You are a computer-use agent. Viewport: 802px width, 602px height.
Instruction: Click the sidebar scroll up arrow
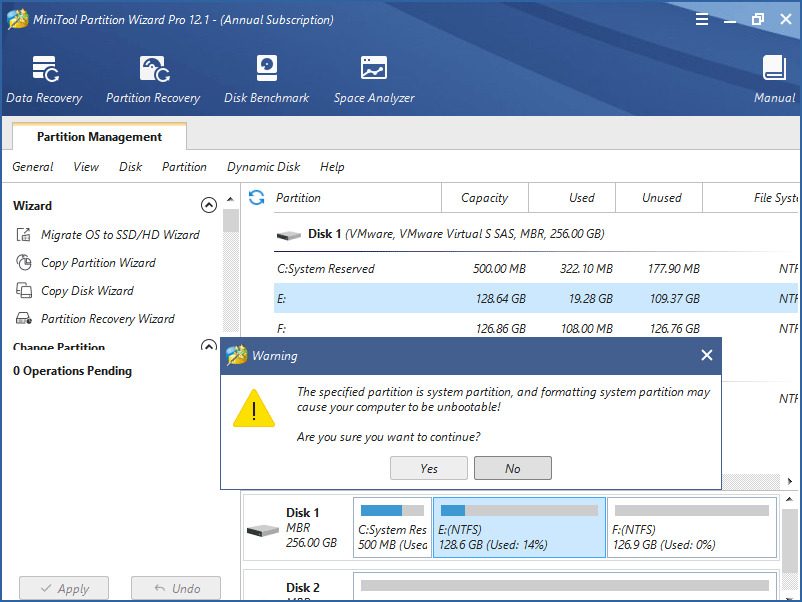[x=231, y=199]
